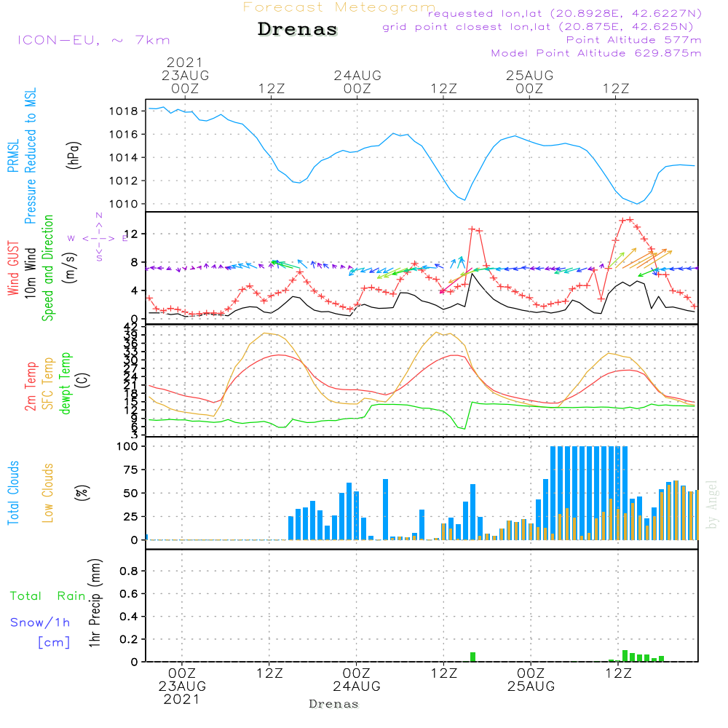Click the '2m Temp' red label
728x728 pixels.
[x=30, y=387]
